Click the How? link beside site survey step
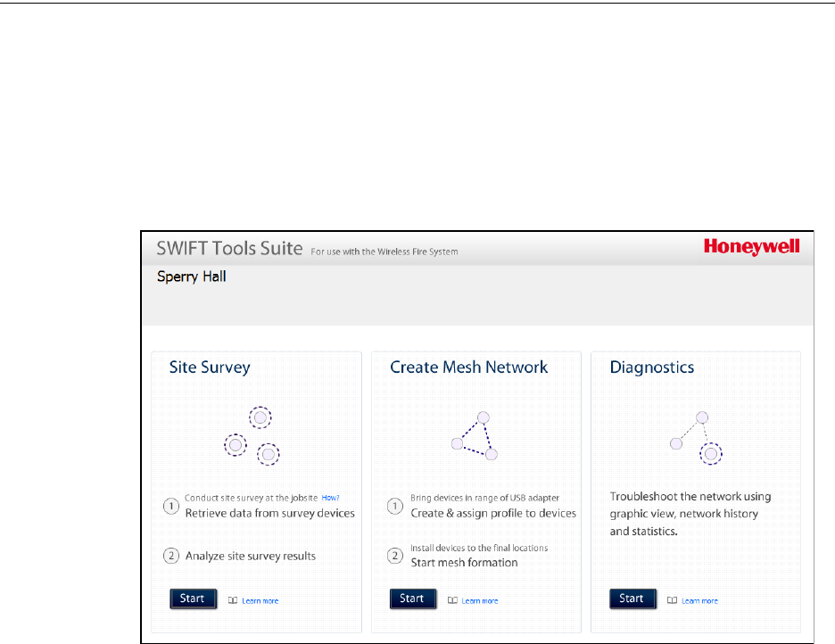The height and width of the screenshot is (644, 835). pos(330,499)
